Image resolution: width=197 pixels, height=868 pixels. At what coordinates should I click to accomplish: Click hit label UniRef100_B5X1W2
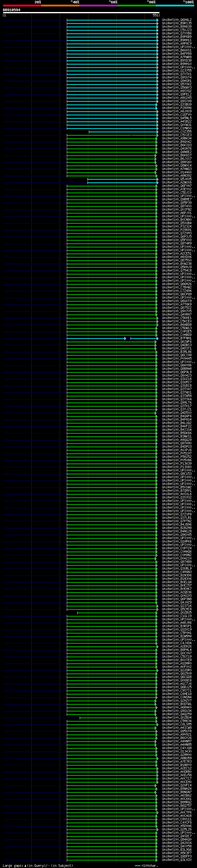pyautogui.click(x=176, y=487)
